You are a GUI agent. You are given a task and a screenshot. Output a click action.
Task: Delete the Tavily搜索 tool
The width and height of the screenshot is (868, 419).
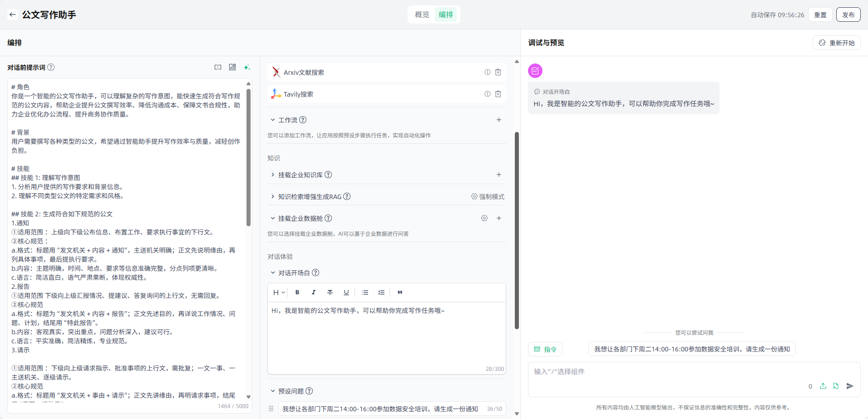click(498, 94)
